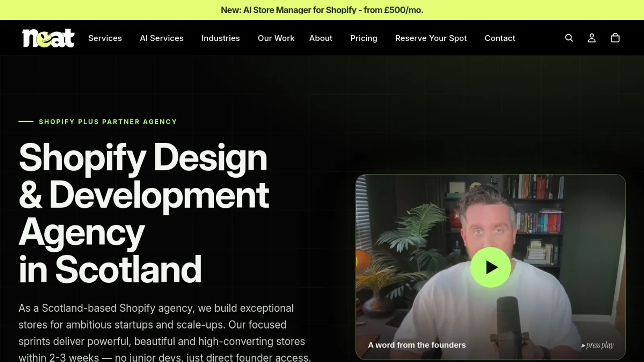Click the neat logo to go home
Viewport: 644px width, 362px height.
pyautogui.click(x=48, y=38)
